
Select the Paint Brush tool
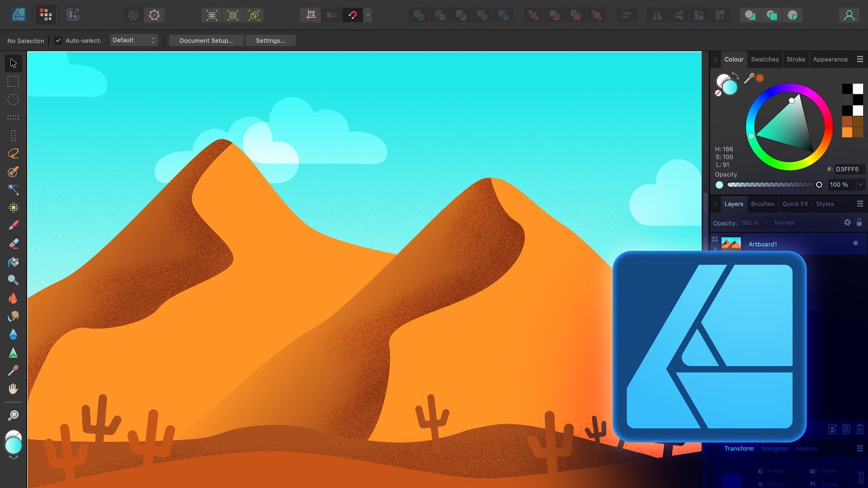(x=13, y=226)
